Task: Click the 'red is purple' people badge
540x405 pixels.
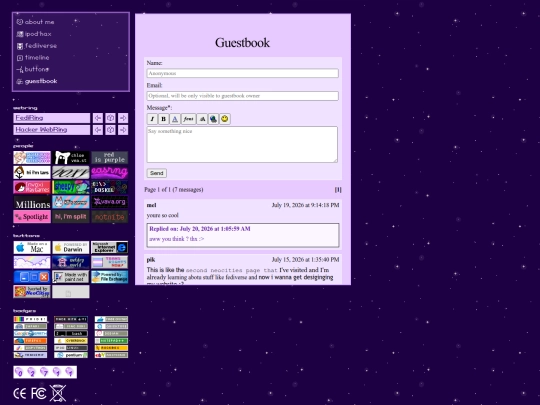Action: coord(110,157)
